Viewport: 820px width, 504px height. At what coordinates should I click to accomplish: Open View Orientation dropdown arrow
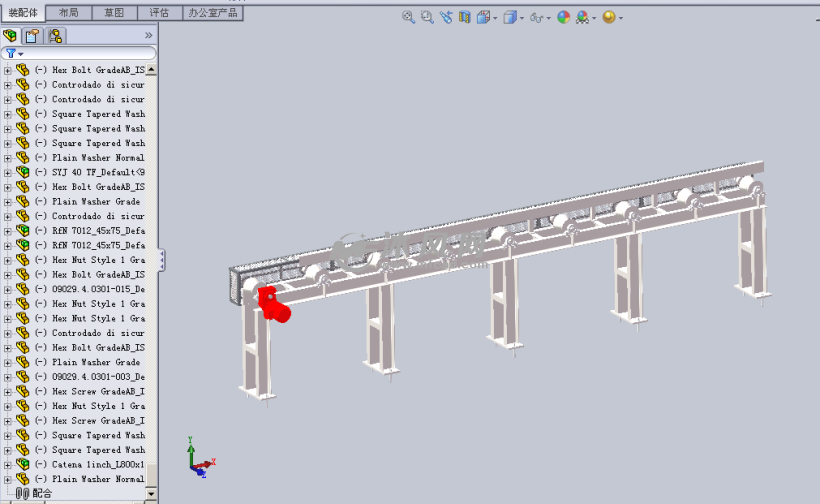click(495, 18)
